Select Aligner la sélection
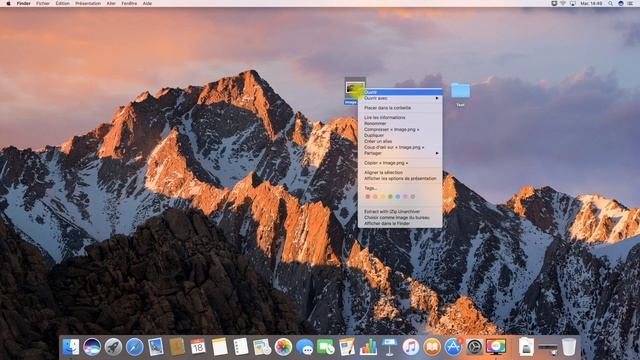Image resolution: width=640 pixels, height=360 pixels. (400, 173)
